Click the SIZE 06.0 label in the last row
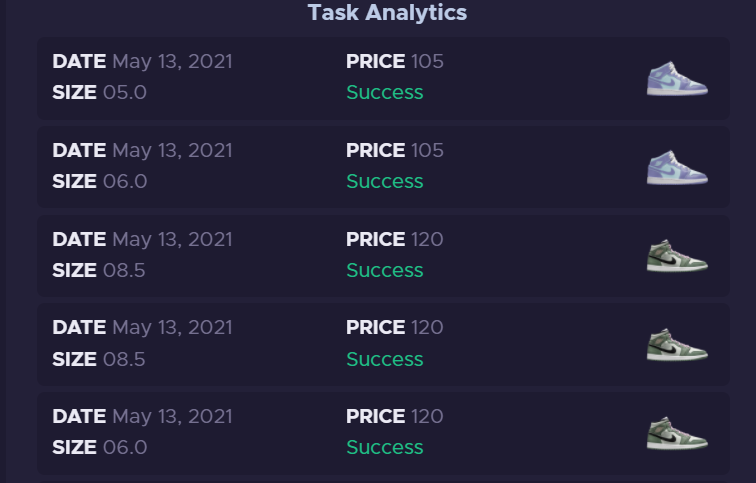 pos(99,447)
